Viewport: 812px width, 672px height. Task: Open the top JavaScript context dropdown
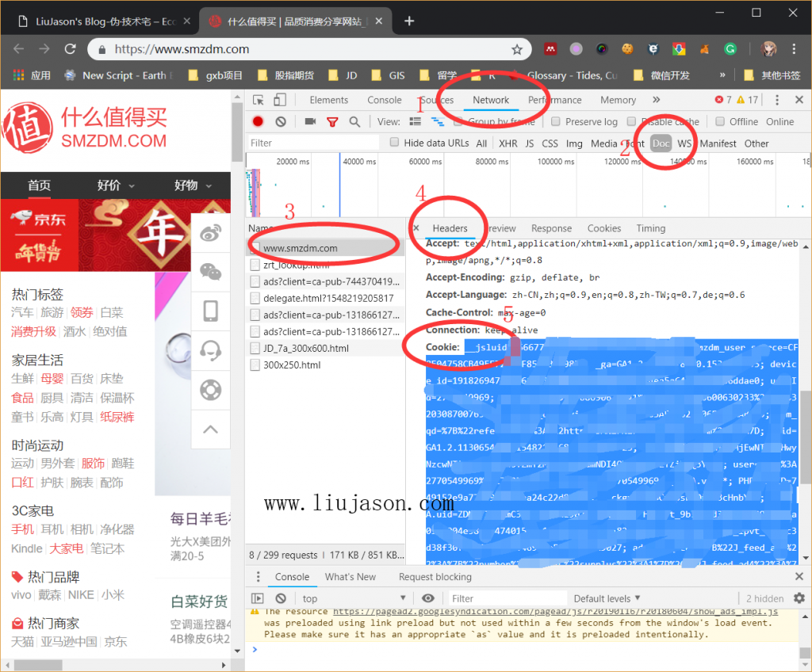pos(354,598)
